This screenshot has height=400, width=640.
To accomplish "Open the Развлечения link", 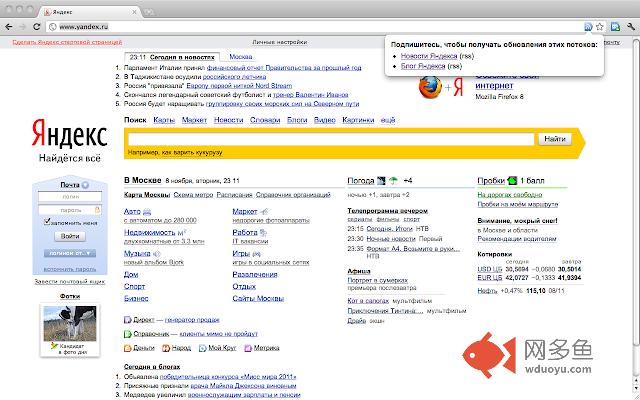I will point(255,274).
